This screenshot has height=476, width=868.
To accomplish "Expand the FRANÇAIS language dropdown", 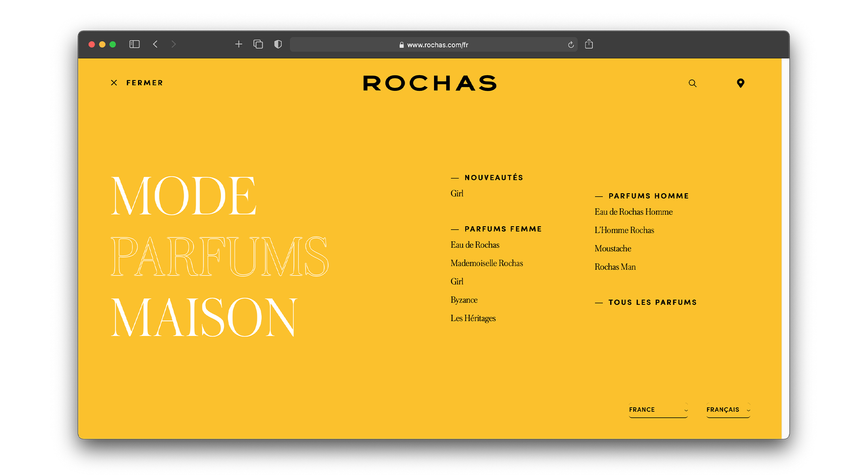I will tap(728, 410).
